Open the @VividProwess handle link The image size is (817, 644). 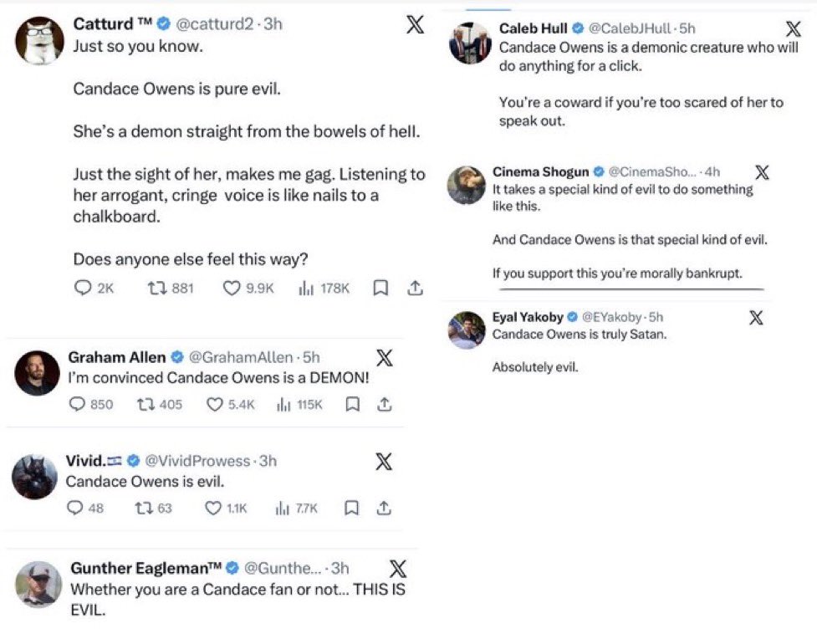point(197,461)
